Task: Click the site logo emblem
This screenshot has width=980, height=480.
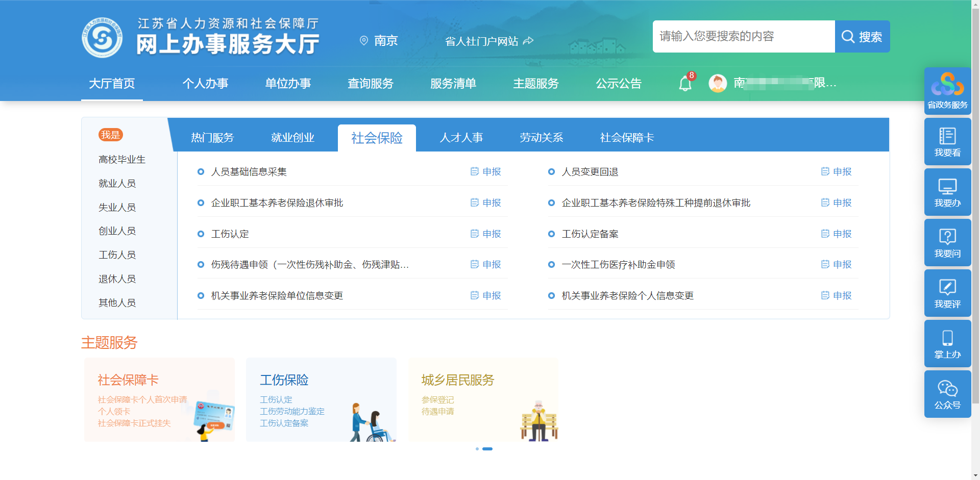Action: [102, 37]
